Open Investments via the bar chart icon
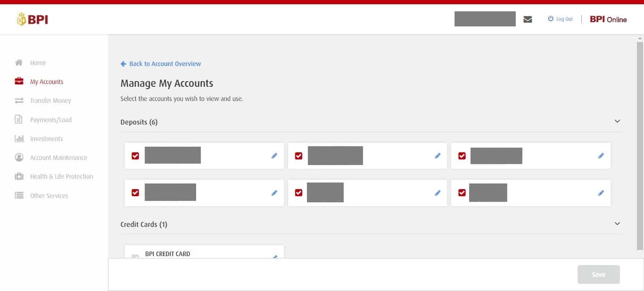Screen dimensions: 644x291 click(19, 138)
